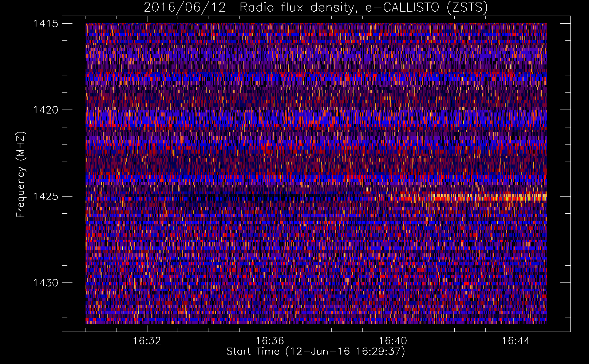Click the '1420' frequency axis label
Viewport: 589px width, 364px height.
(x=46, y=110)
